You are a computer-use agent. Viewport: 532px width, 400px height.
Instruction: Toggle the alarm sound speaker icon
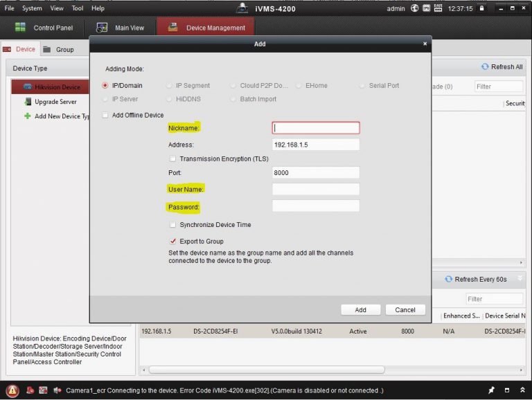(57, 390)
